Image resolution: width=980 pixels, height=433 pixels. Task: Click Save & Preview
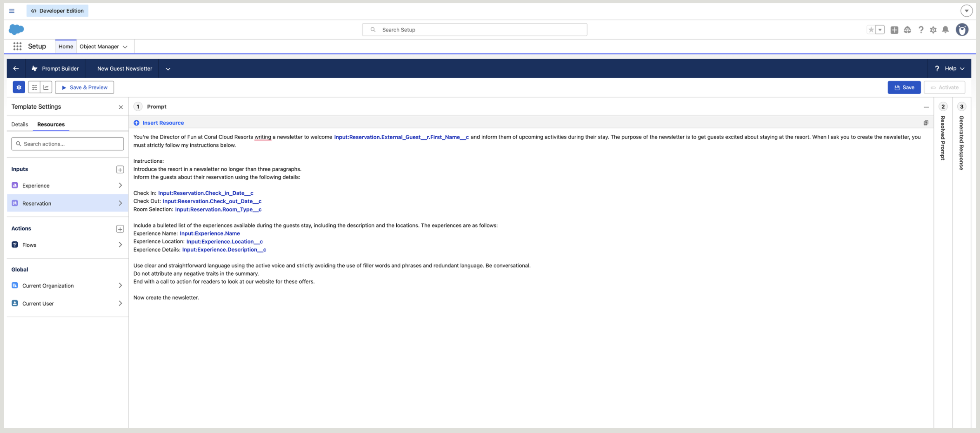[x=85, y=87]
